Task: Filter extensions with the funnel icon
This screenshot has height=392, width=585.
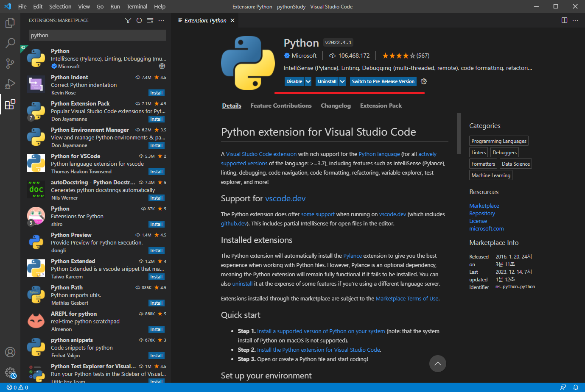Action: (128, 20)
